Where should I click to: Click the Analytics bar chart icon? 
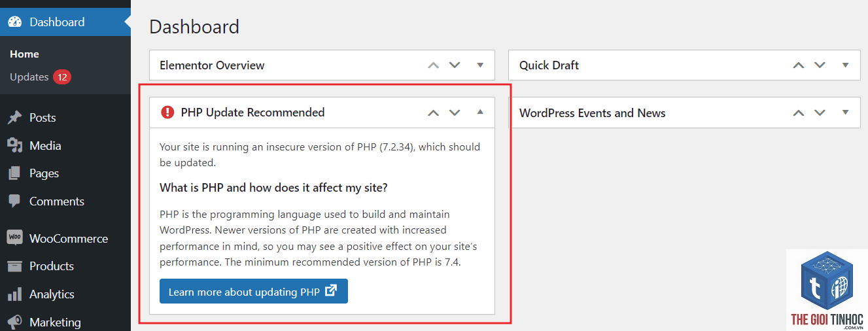click(14, 294)
